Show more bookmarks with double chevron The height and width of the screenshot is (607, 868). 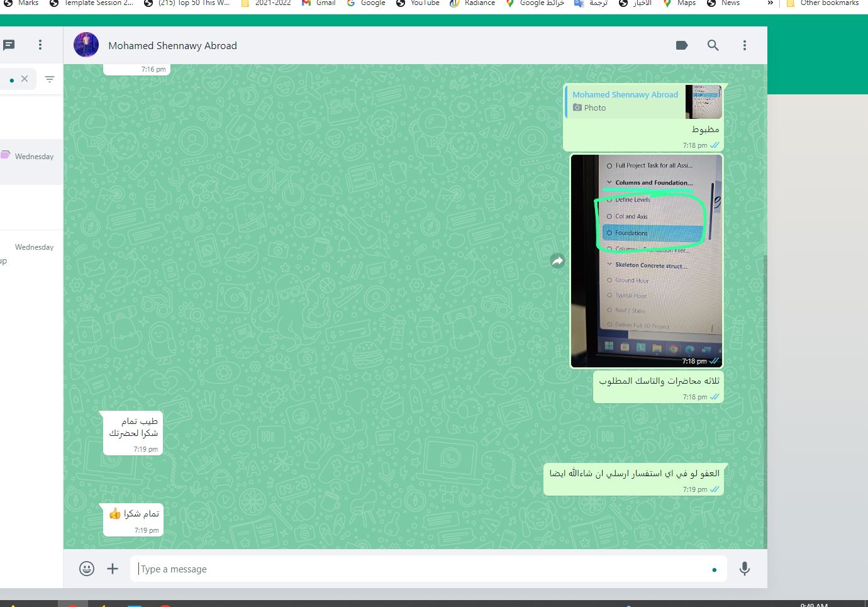coord(770,3)
